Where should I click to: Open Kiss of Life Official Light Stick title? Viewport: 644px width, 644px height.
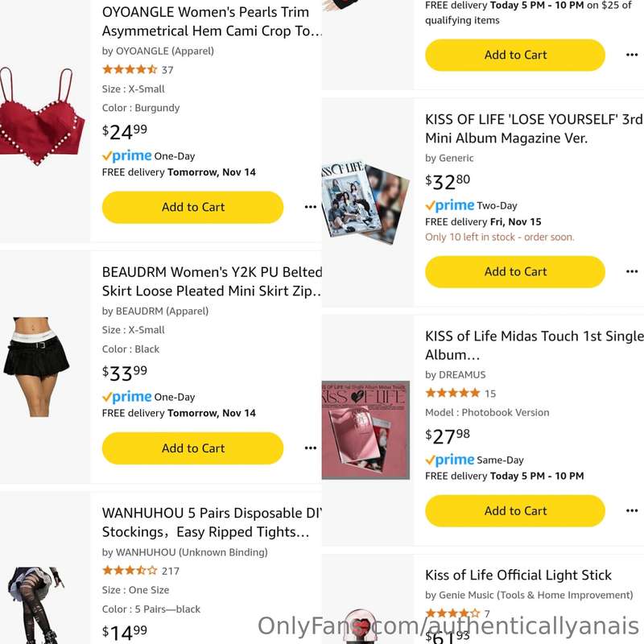[x=518, y=575]
